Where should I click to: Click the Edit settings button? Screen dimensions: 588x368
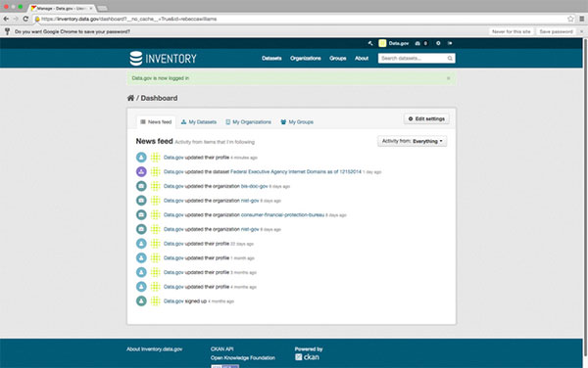pyautogui.click(x=426, y=118)
